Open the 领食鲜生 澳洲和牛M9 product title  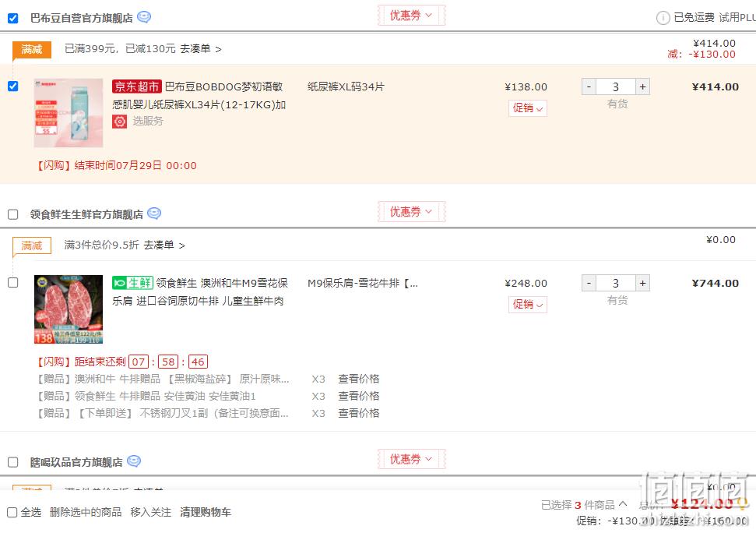200,291
